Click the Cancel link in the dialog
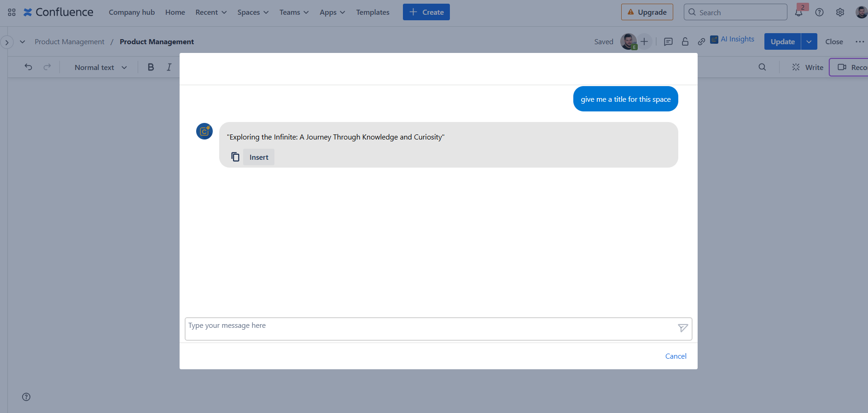 (676, 356)
